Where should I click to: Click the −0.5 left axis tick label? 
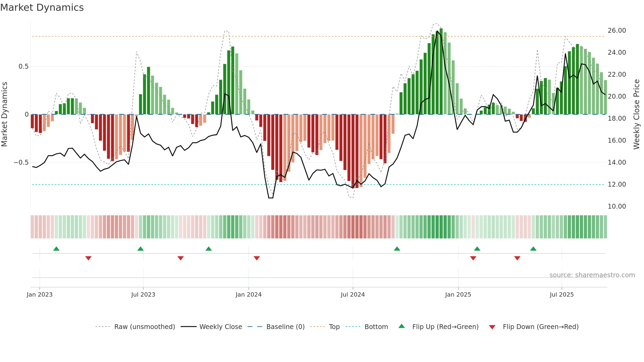[21, 162]
